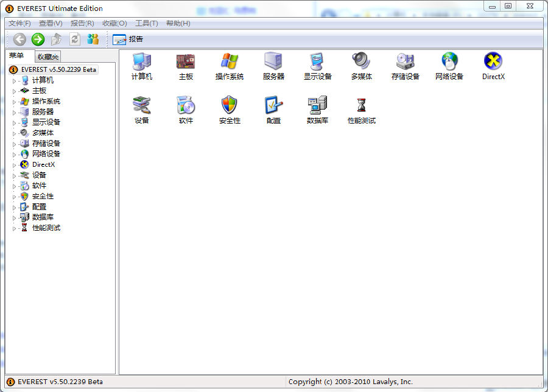This screenshot has height=392, width=548.
Task: Expand the 计算机 tree node arrow
Action: pos(14,81)
